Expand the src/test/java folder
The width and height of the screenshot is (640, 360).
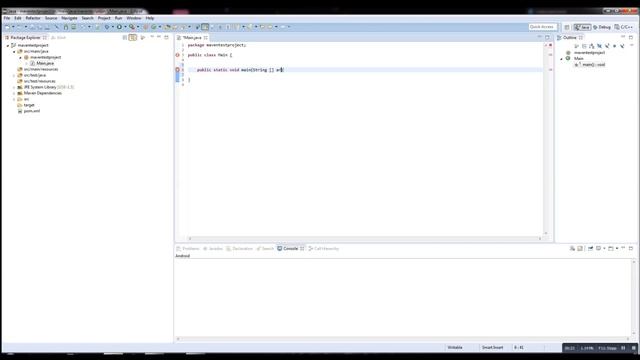(x=14, y=76)
